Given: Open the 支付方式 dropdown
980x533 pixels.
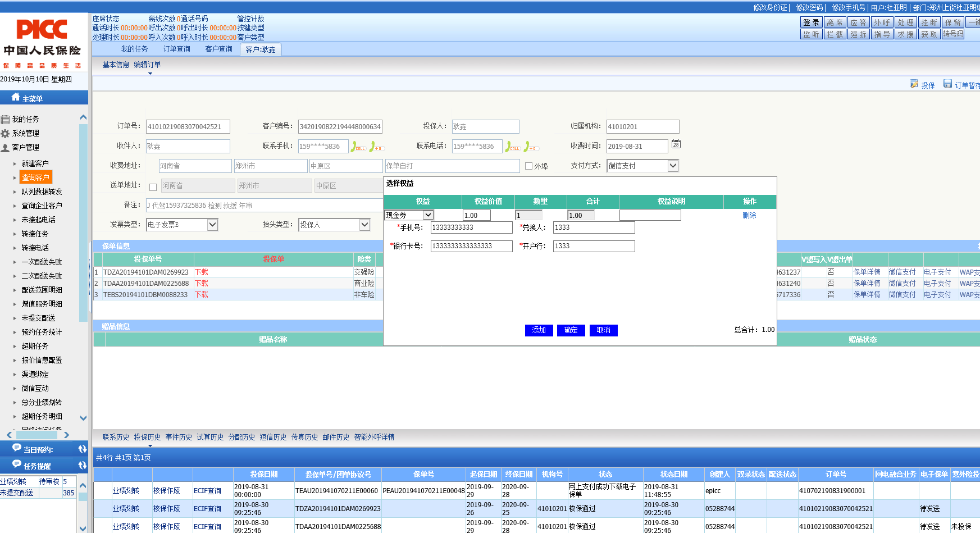Looking at the screenshot, I should click(673, 166).
